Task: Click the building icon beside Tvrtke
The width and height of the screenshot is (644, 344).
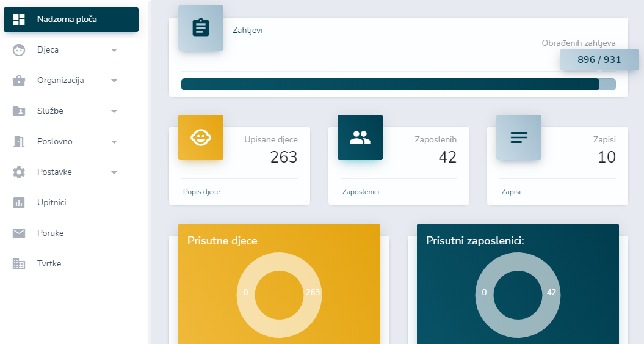Action: (x=19, y=264)
